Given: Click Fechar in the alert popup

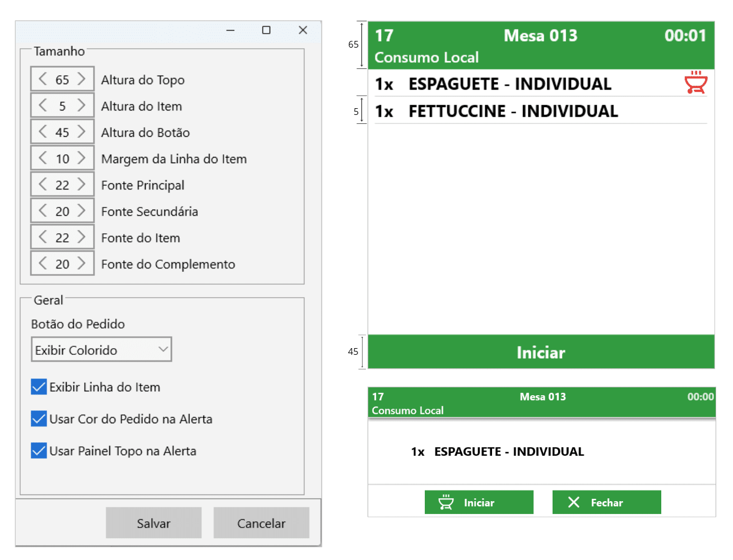Looking at the screenshot, I should tap(606, 502).
